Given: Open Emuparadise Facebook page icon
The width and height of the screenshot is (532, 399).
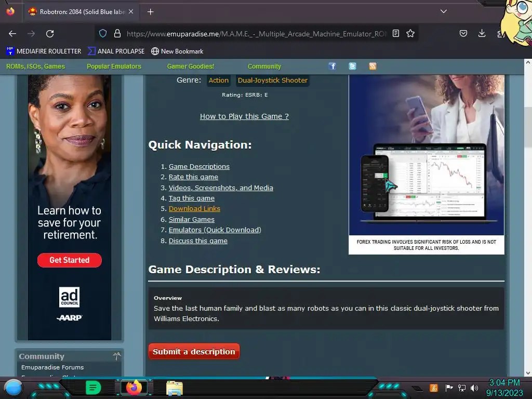Looking at the screenshot, I should (332, 66).
